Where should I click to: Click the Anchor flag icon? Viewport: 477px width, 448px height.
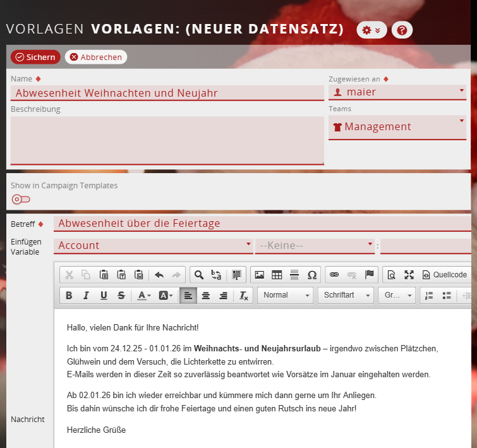pos(370,275)
